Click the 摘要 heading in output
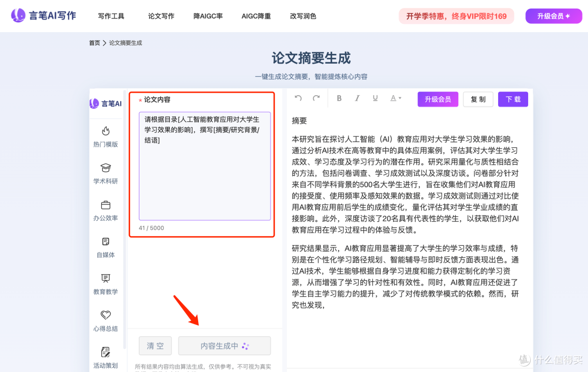The width and height of the screenshot is (588, 372). pos(299,121)
